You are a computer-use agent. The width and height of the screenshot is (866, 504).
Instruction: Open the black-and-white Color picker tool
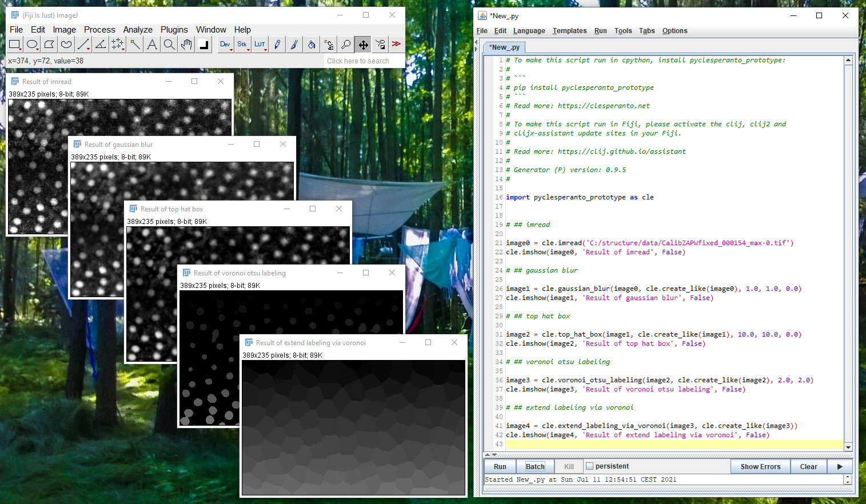pyautogui.click(x=203, y=44)
